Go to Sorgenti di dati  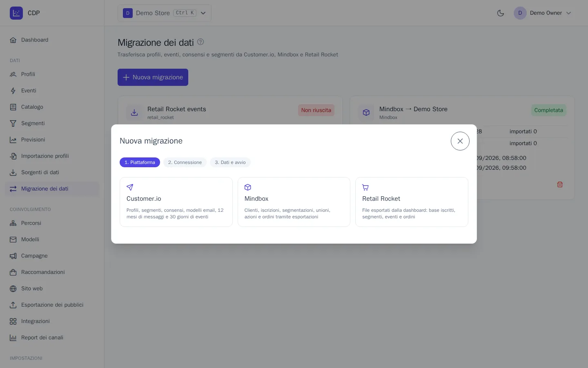(x=52, y=173)
